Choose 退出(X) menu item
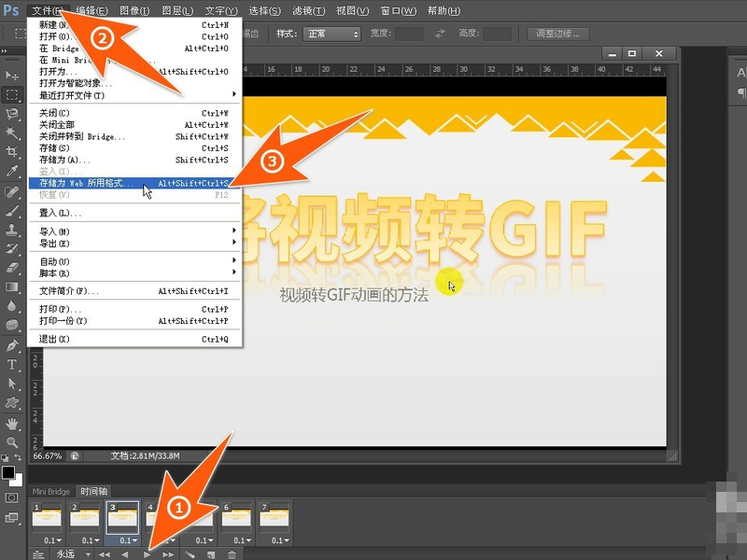The image size is (747, 560). [x=135, y=339]
